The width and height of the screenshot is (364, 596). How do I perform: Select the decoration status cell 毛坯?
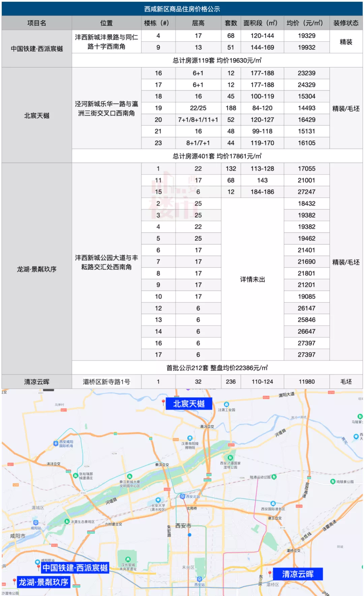346,382
